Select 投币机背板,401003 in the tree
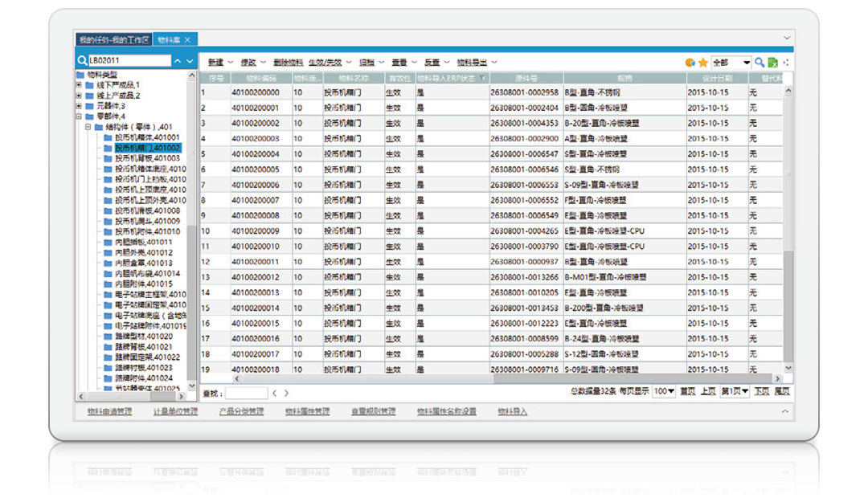This screenshot has width=868, height=498. pos(147,158)
